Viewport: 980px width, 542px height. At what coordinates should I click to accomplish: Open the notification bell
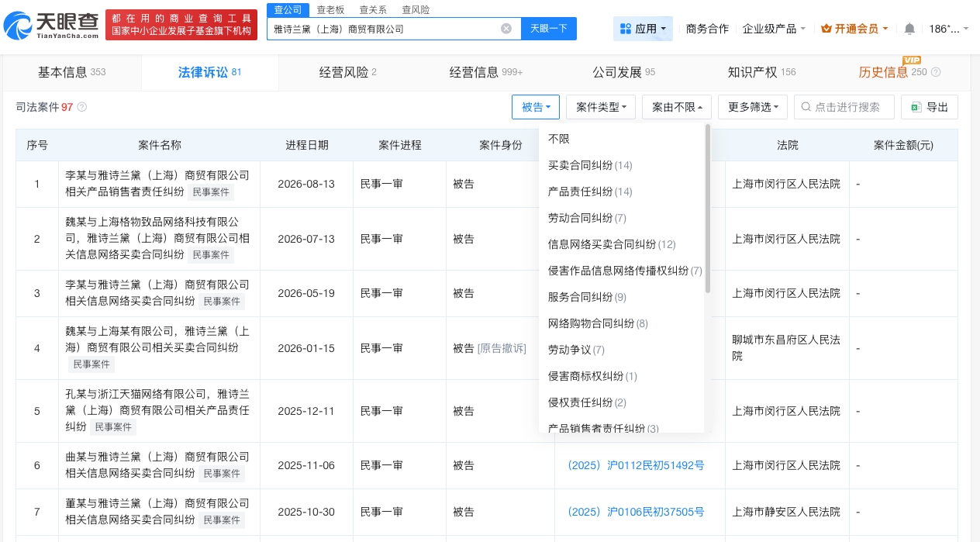909,29
